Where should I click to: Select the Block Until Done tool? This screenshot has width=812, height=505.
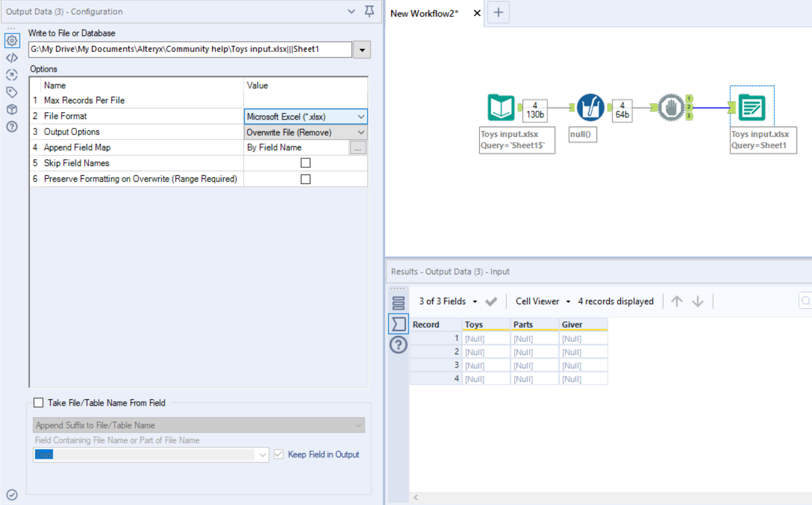pos(672,108)
